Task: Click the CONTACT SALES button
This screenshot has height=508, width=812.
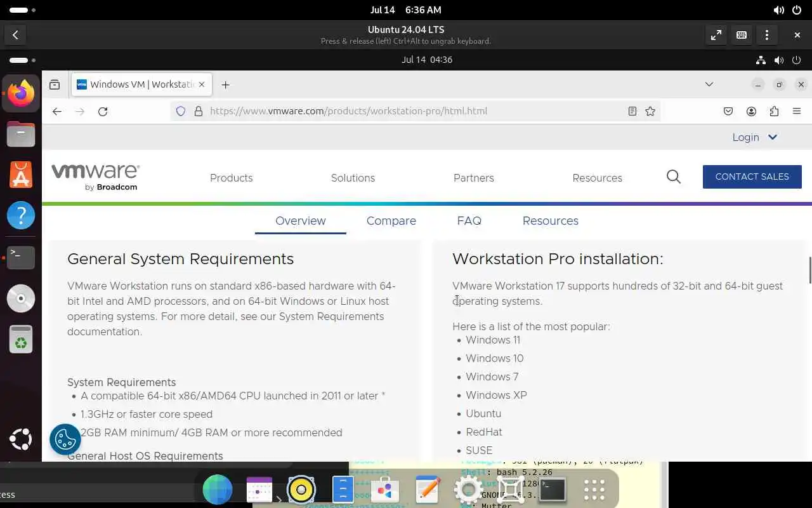Action: (x=752, y=177)
